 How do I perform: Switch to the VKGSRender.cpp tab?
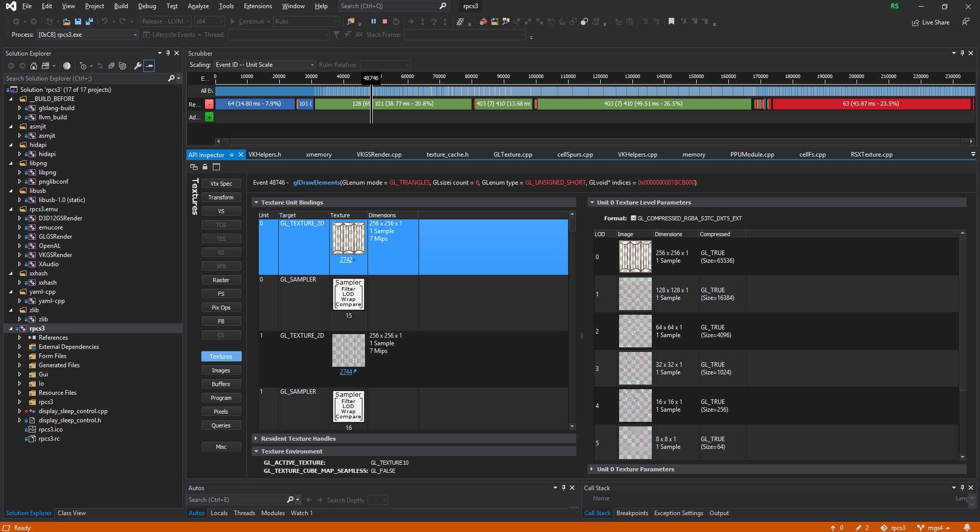pyautogui.click(x=379, y=155)
